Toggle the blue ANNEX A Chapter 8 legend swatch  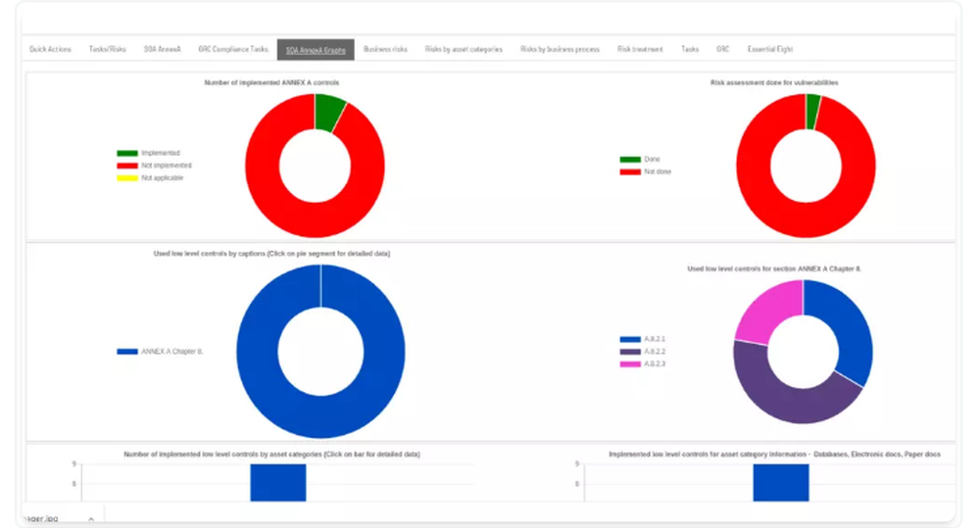click(127, 352)
